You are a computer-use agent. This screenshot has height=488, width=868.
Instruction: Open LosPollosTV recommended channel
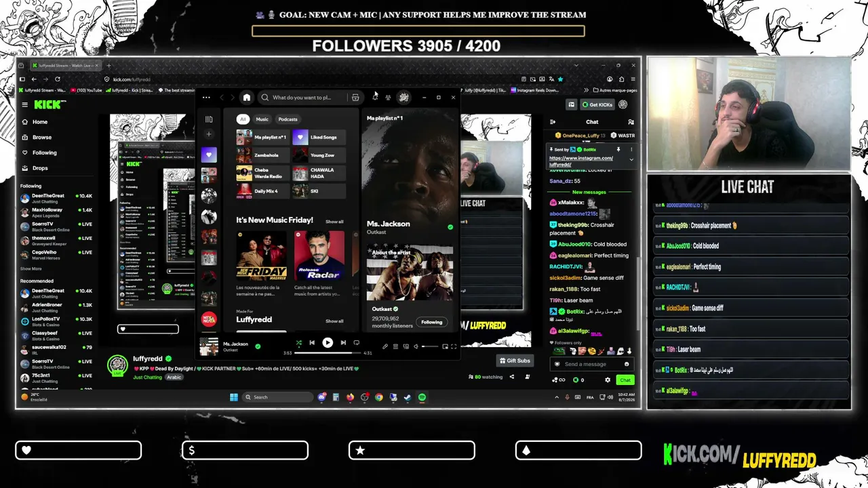coord(57,321)
